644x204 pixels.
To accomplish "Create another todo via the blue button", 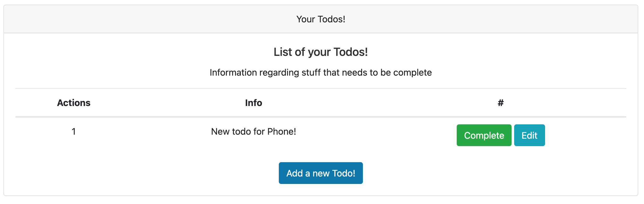I will 321,173.
